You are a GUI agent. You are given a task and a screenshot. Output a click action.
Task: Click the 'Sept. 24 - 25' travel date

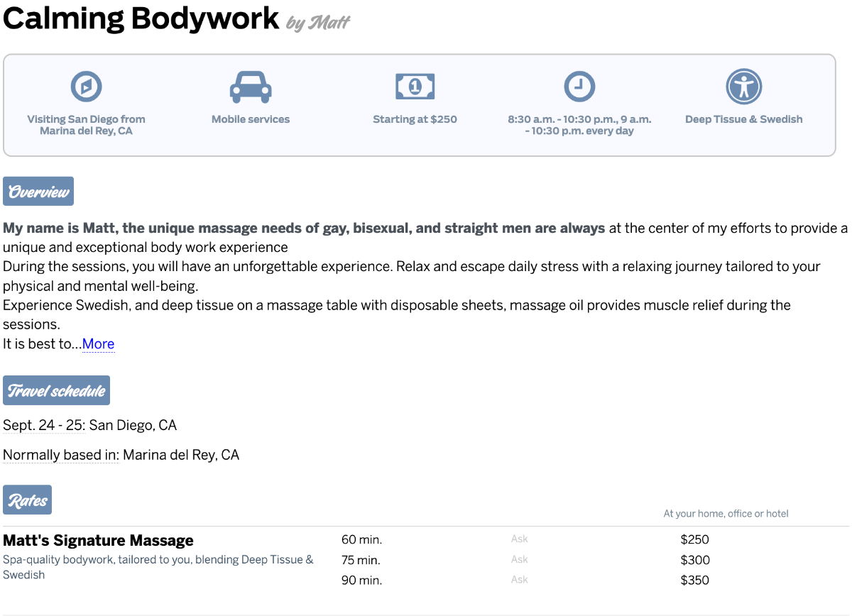click(43, 426)
